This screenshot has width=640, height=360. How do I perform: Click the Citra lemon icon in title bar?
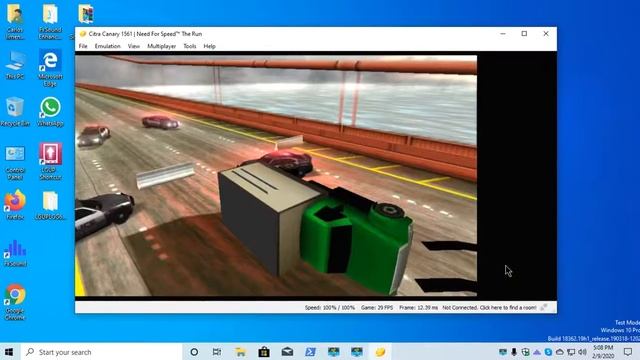click(83, 34)
